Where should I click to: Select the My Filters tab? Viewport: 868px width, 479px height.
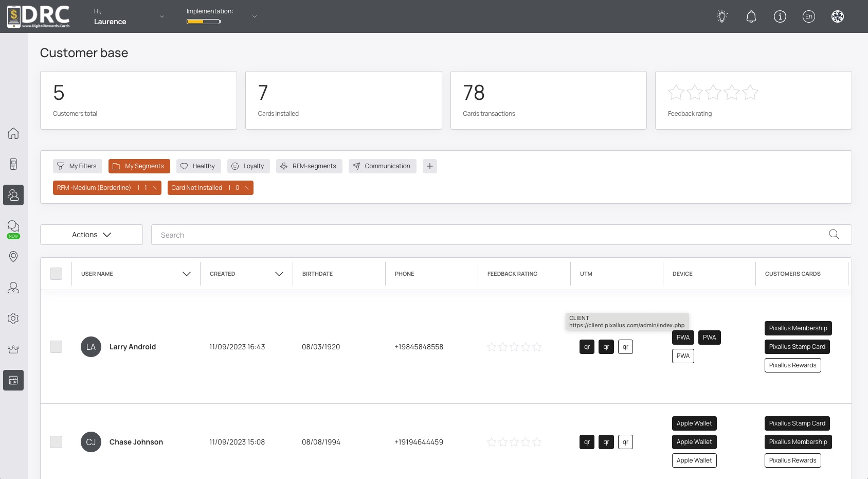tap(78, 166)
